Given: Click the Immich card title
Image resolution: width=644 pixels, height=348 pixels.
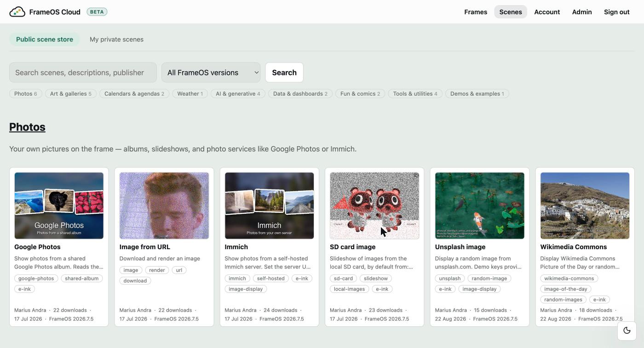Looking at the screenshot, I should [236, 247].
